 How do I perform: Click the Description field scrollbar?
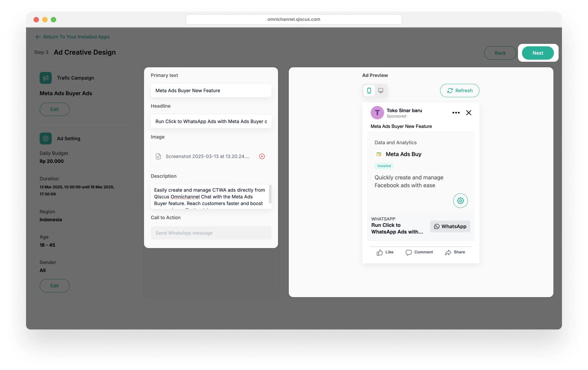[x=270, y=194]
